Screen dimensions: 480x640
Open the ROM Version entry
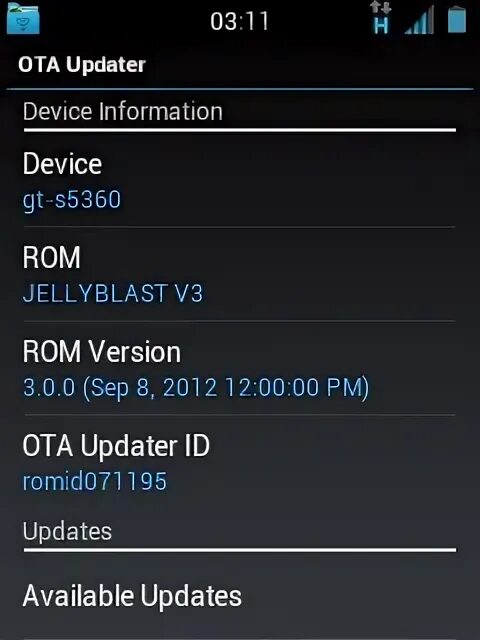click(x=240, y=368)
